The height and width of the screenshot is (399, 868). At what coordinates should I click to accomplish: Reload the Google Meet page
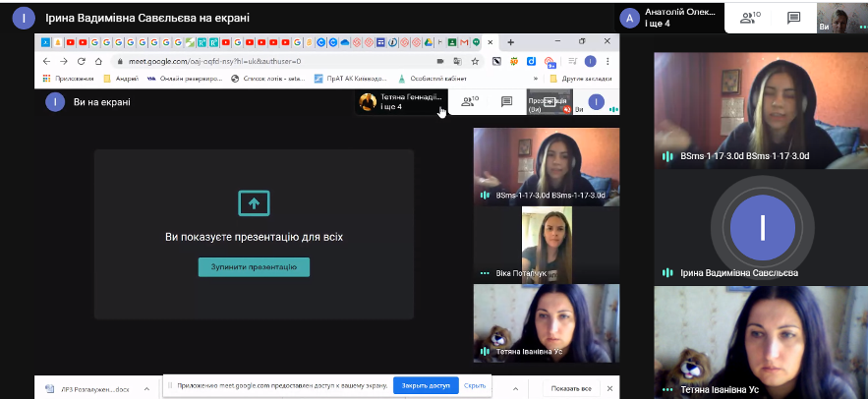point(82,62)
